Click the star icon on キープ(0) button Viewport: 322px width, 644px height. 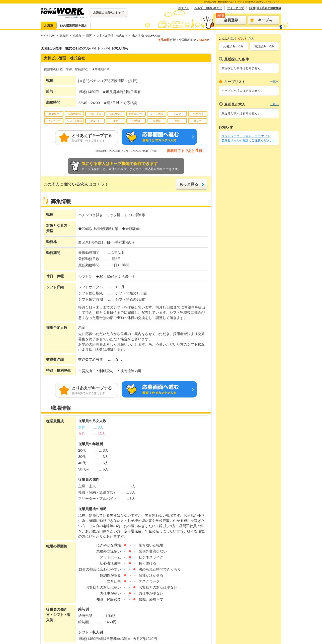tap(252, 20)
